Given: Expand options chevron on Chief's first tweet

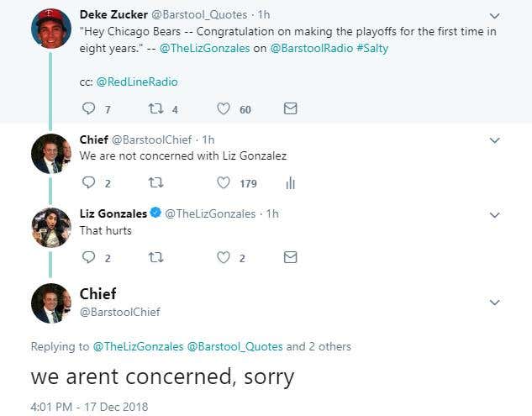Looking at the screenshot, I should (x=494, y=140).
